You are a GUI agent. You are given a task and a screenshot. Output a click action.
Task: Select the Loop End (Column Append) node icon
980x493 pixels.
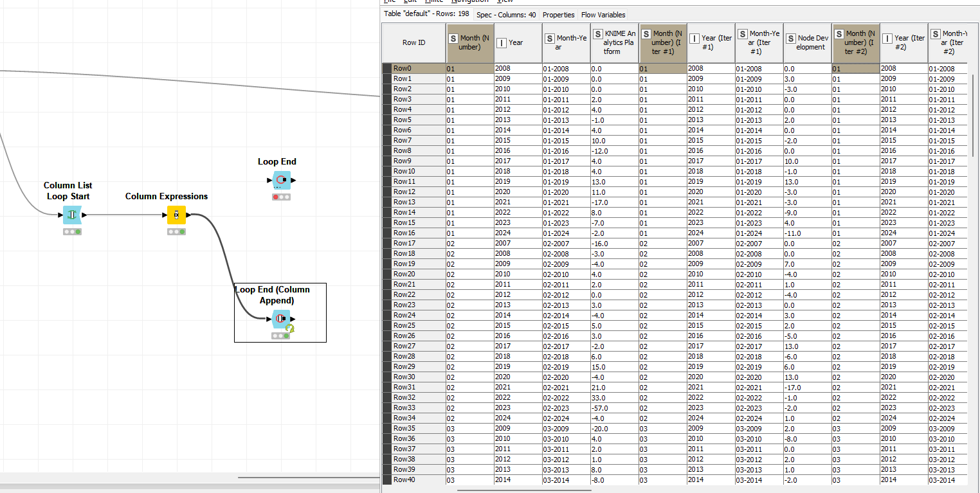(281, 319)
